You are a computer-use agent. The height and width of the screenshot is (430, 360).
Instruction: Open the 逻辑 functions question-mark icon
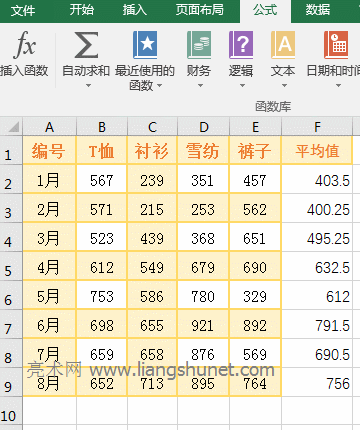[x=241, y=45]
